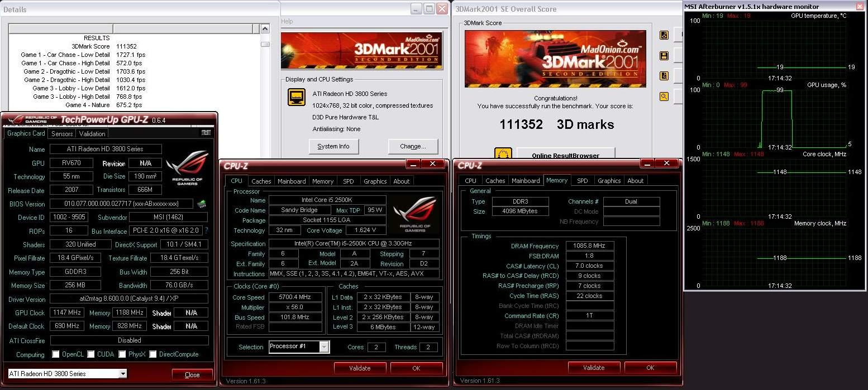Screen dimensions: 868x390
Task: Open the Help menu in the 3DMark window
Action: coord(287,22)
